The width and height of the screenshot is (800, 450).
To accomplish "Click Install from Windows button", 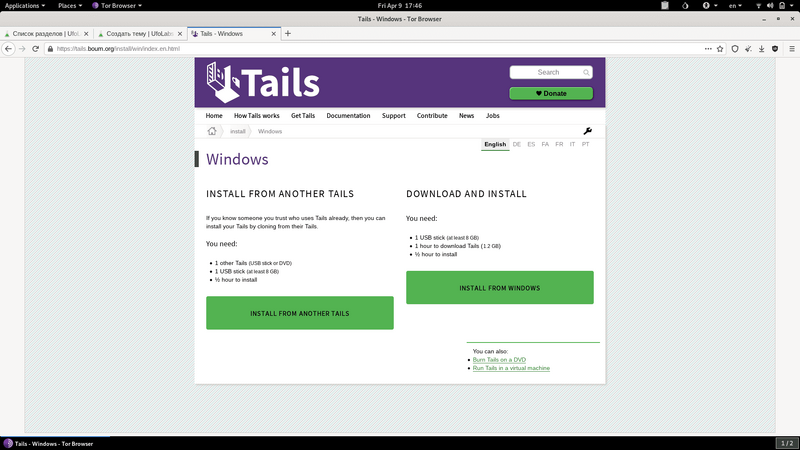I will point(499,288).
